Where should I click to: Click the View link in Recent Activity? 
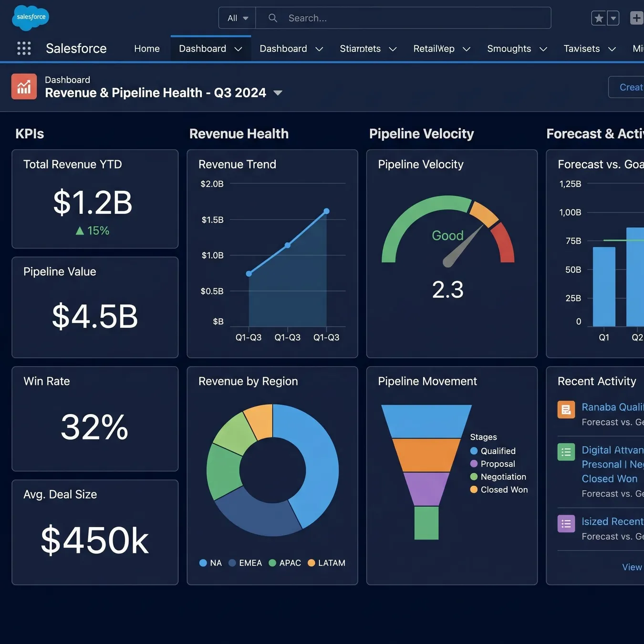pos(632,567)
